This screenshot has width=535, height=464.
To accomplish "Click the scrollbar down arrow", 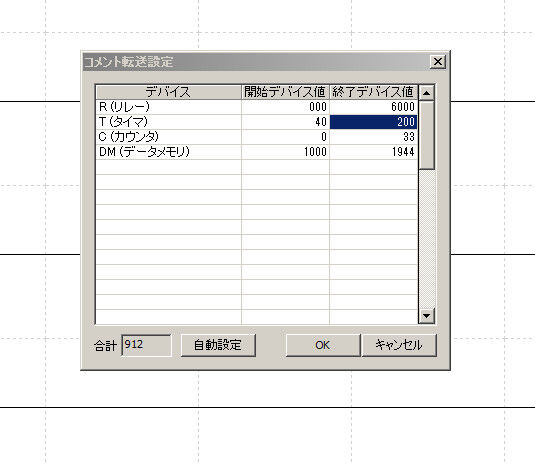I will 426,316.
